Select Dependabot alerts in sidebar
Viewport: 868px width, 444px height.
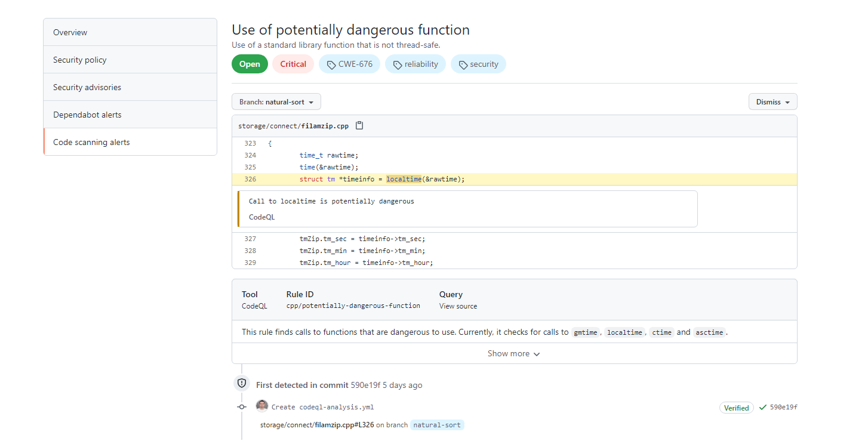[x=130, y=115]
